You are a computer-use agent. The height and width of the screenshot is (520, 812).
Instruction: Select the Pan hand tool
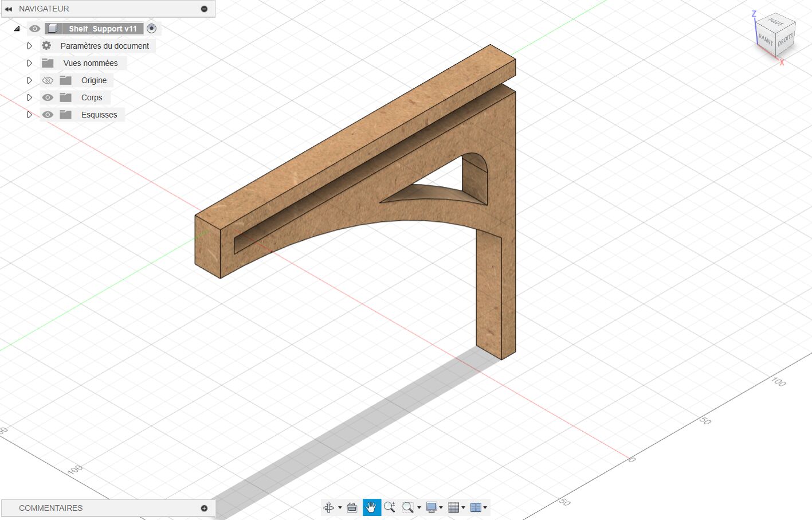click(x=372, y=507)
